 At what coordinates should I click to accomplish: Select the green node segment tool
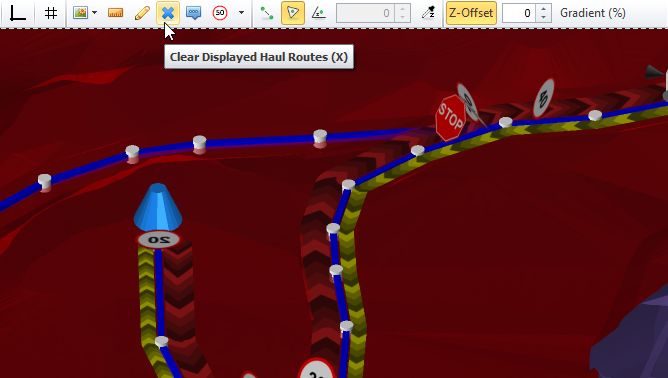(267, 13)
